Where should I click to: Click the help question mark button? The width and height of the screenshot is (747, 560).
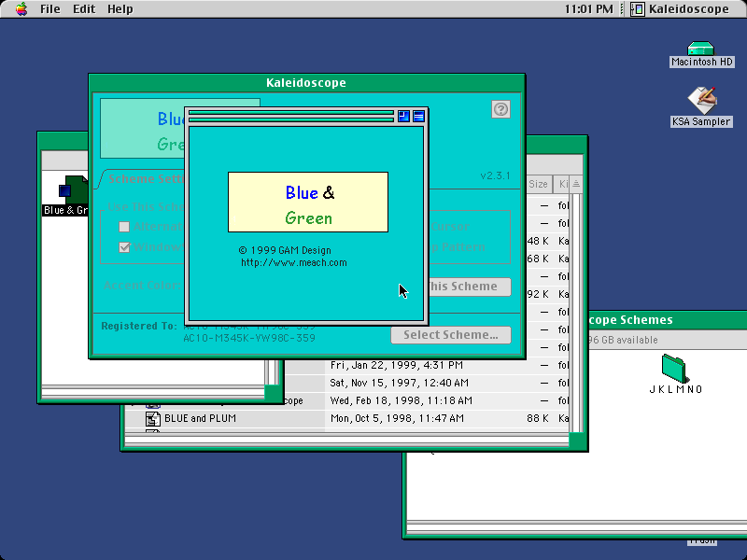tap(500, 109)
